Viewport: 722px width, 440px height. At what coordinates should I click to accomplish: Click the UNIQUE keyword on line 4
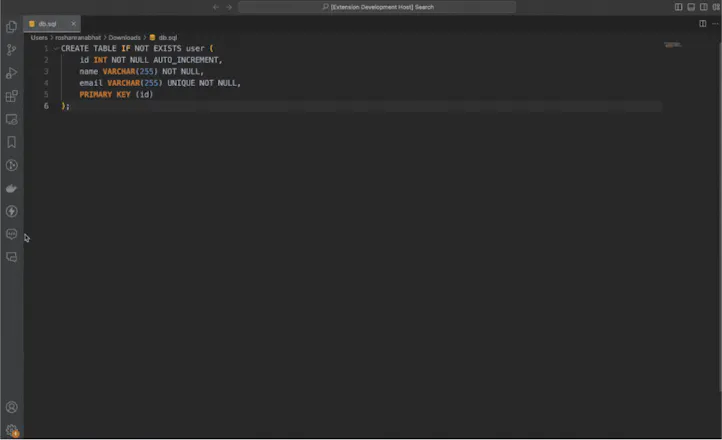click(x=181, y=83)
